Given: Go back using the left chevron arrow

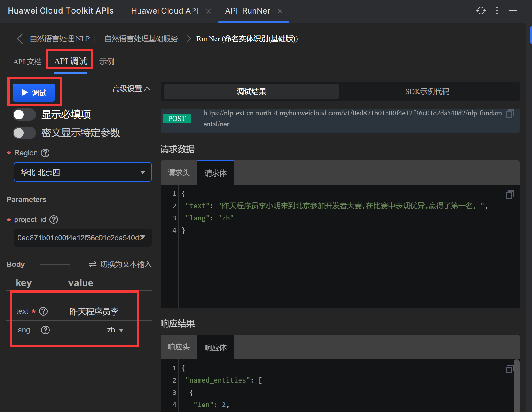Looking at the screenshot, I should [20, 39].
